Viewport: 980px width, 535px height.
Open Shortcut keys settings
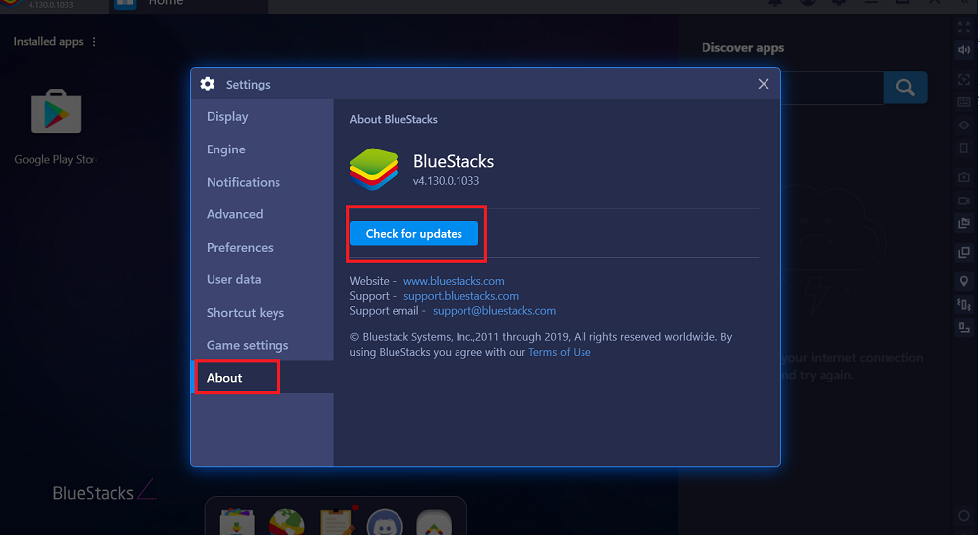245,313
